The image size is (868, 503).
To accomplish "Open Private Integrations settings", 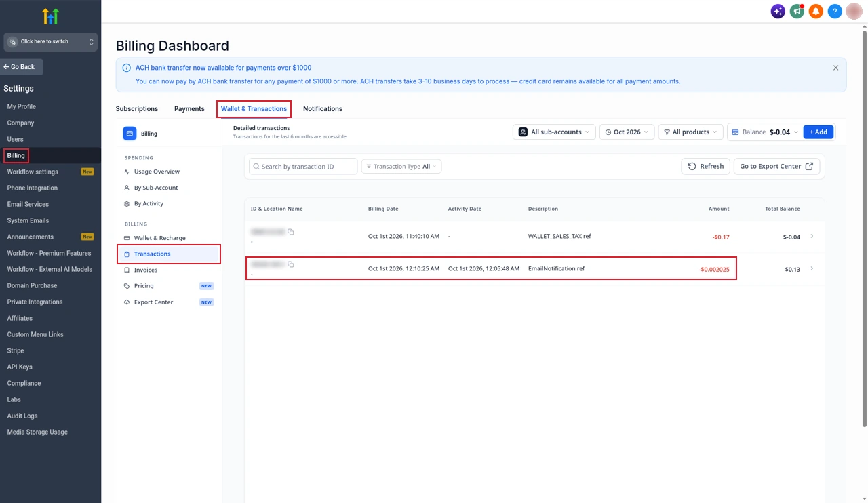I will (35, 302).
